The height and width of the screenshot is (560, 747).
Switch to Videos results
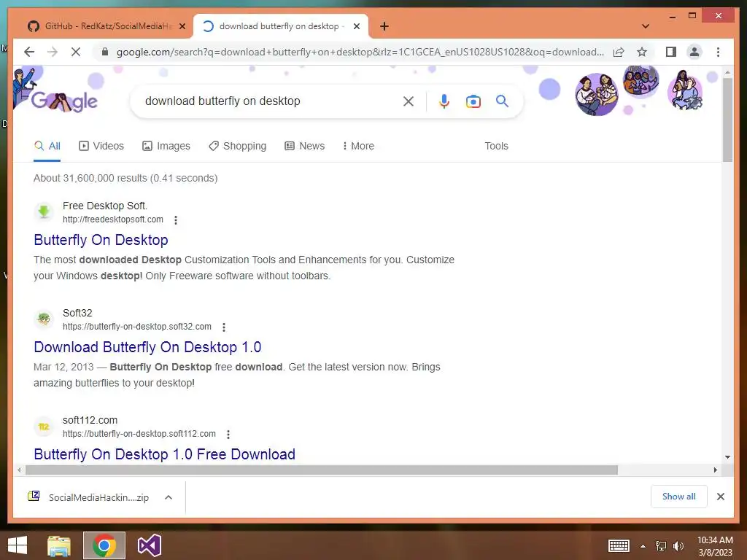coord(101,146)
